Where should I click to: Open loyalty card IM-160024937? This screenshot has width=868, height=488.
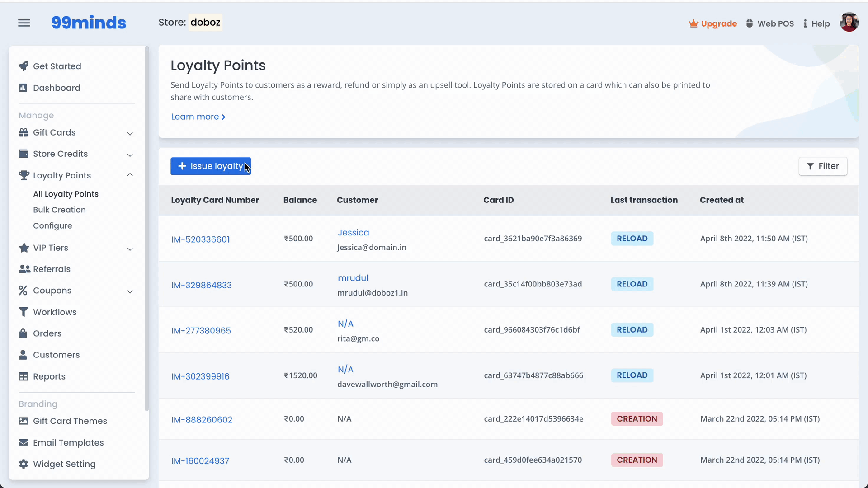(200, 461)
